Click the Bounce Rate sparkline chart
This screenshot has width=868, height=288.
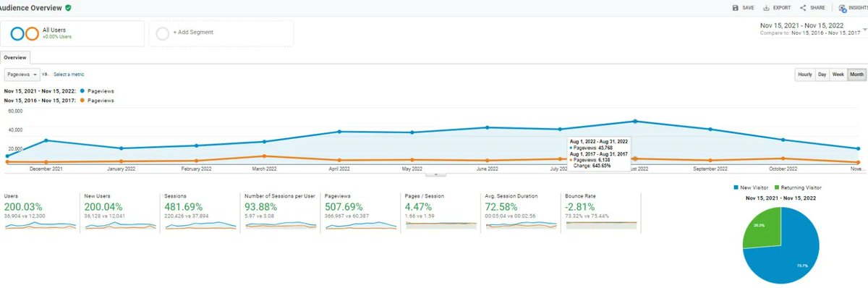pos(602,225)
